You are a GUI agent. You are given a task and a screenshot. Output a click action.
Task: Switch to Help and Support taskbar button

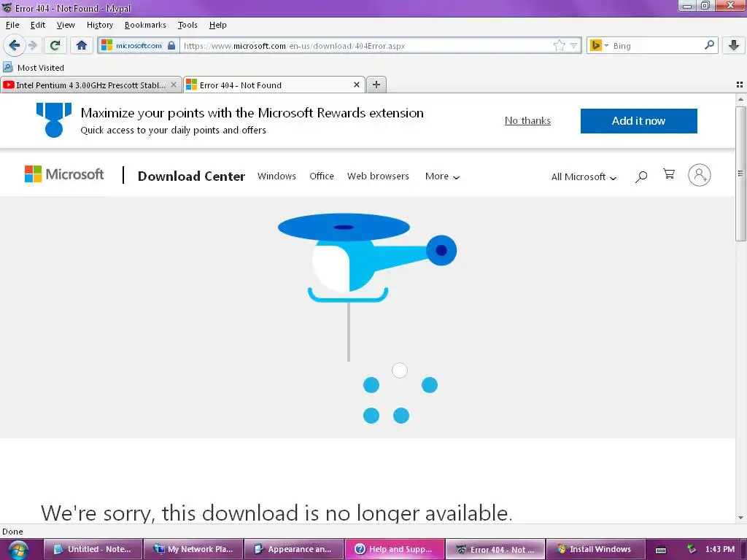click(395, 549)
